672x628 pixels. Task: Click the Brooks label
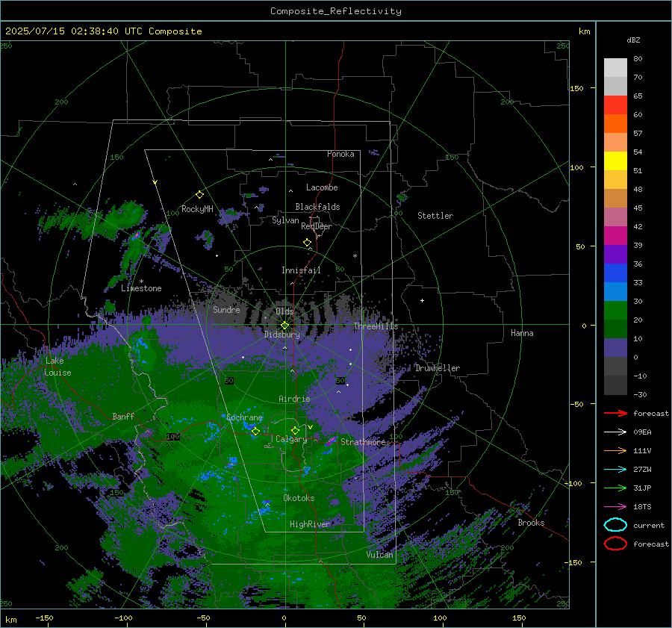(x=531, y=523)
